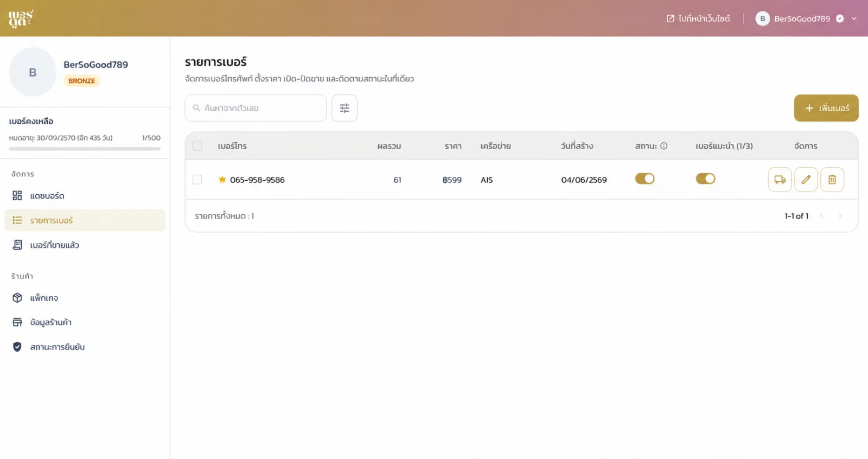Go to the previous page arrow

click(821, 216)
